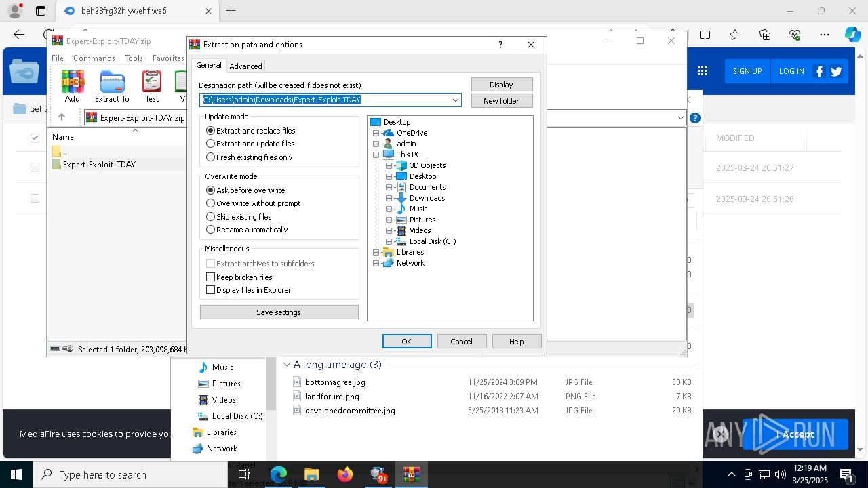Expand the admin tree node

tap(376, 144)
